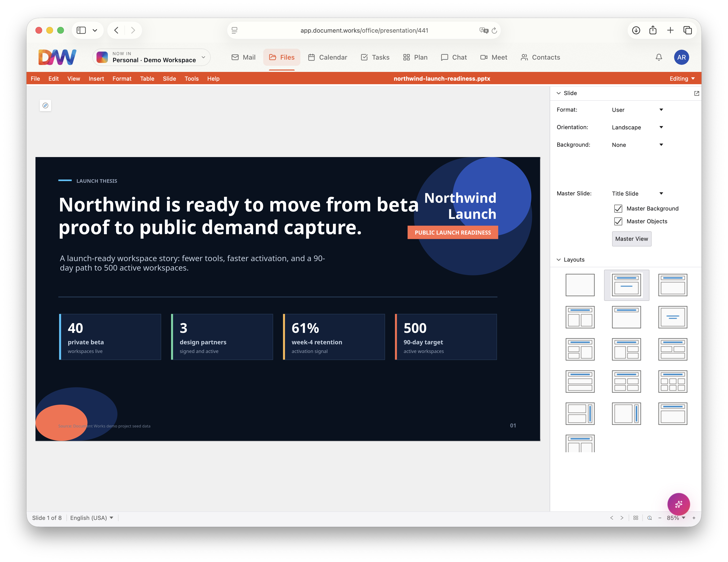Open the Edit menu
The height and width of the screenshot is (562, 728).
point(53,79)
